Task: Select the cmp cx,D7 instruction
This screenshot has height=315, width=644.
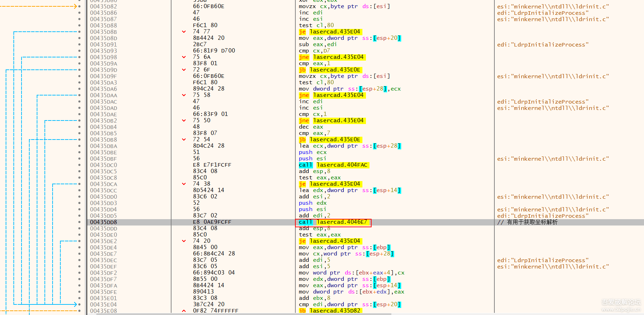Action: [314, 51]
